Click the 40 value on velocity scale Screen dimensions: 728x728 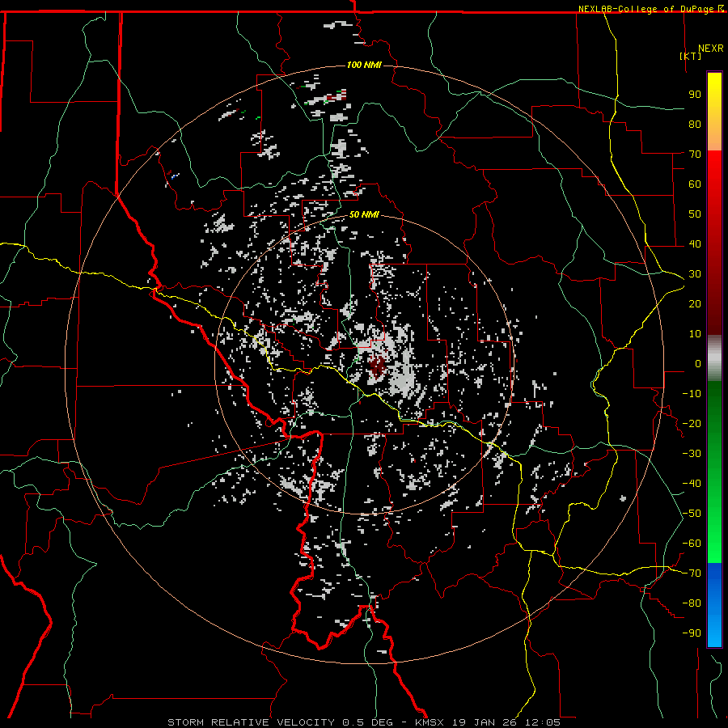695,243
